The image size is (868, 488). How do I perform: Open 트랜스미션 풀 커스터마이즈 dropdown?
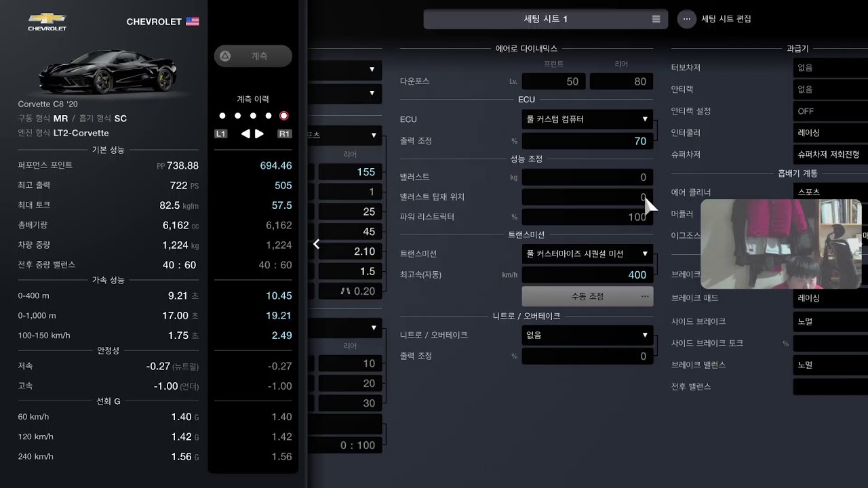point(588,253)
